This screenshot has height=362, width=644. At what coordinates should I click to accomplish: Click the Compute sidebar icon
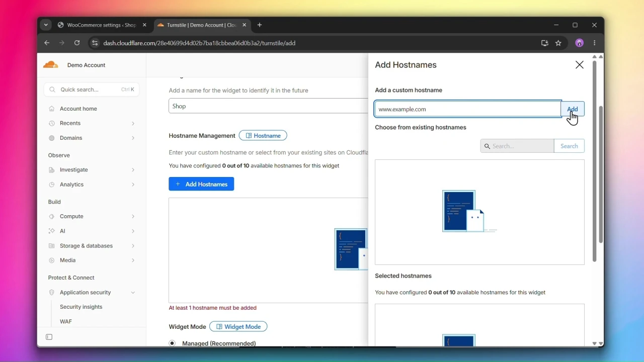click(52, 216)
